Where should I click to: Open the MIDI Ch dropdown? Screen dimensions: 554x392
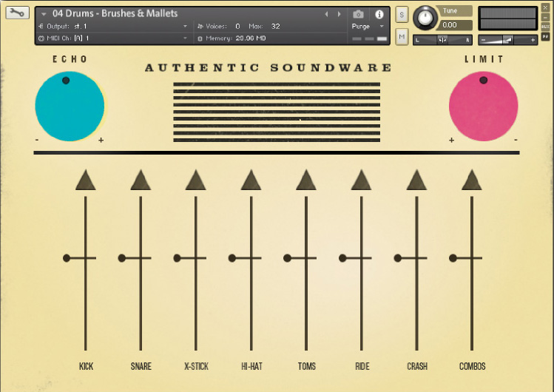(113, 38)
